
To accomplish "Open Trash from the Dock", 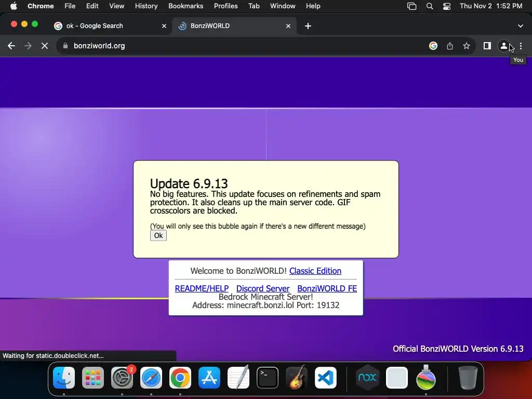I will point(468,378).
